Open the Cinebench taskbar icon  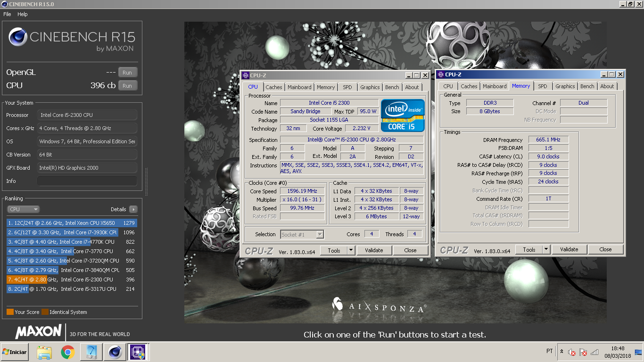click(115, 352)
